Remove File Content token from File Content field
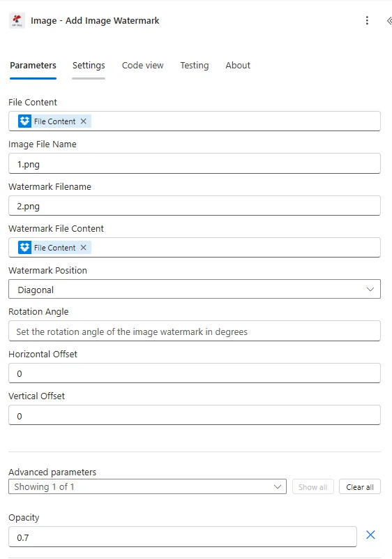The height and width of the screenshot is (559, 392). (x=84, y=121)
